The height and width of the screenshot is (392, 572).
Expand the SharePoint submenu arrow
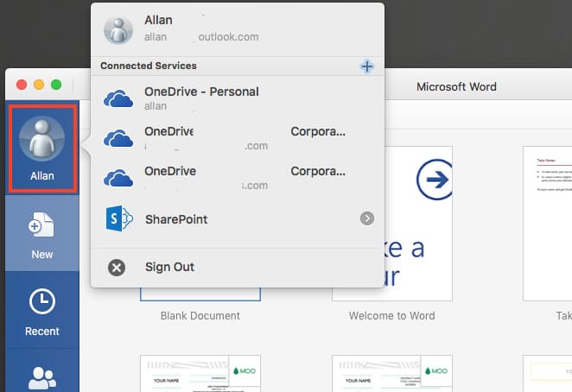pos(367,219)
